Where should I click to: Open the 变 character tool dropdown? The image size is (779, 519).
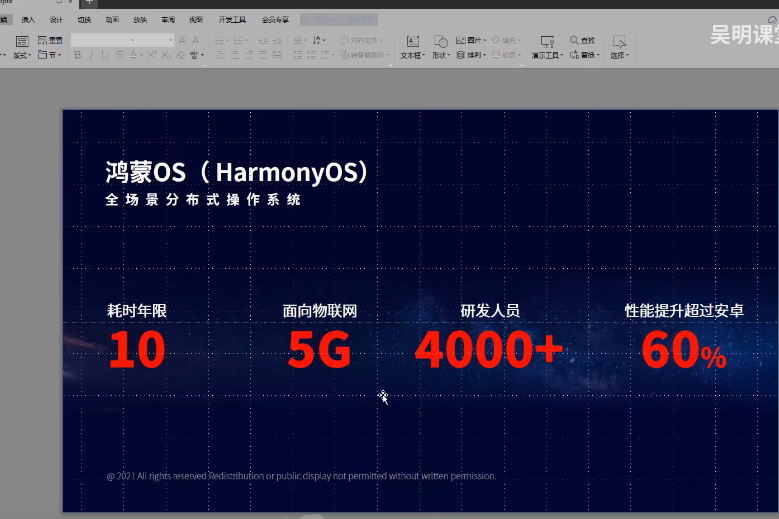pos(197,55)
